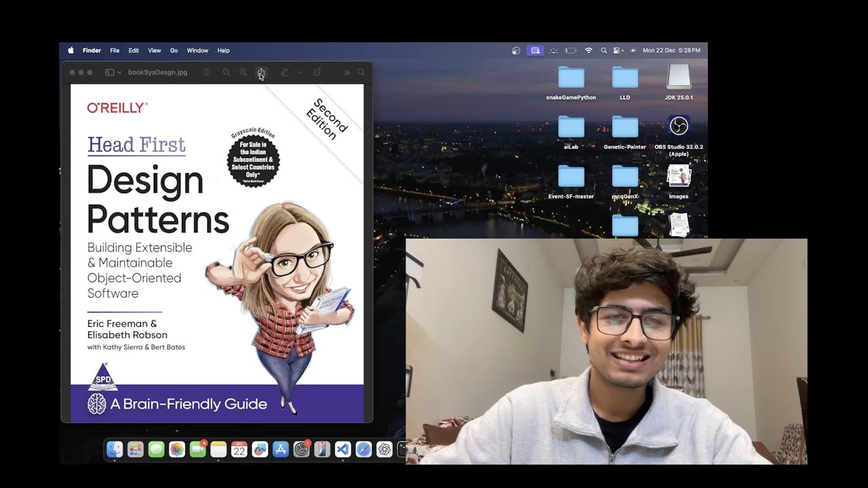Open the Inspector info icon in Preview toolbar

207,72
